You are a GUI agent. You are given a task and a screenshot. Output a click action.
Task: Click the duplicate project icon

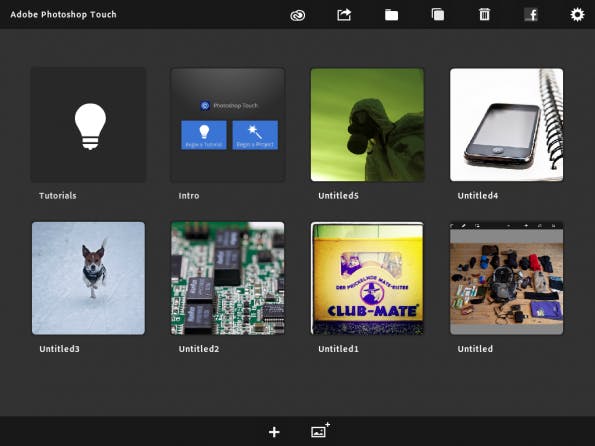(438, 15)
